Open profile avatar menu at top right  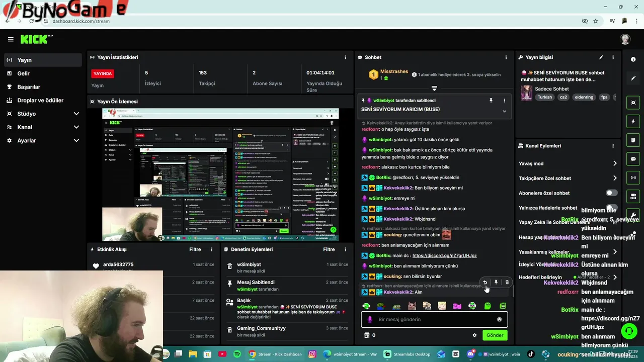tap(625, 39)
